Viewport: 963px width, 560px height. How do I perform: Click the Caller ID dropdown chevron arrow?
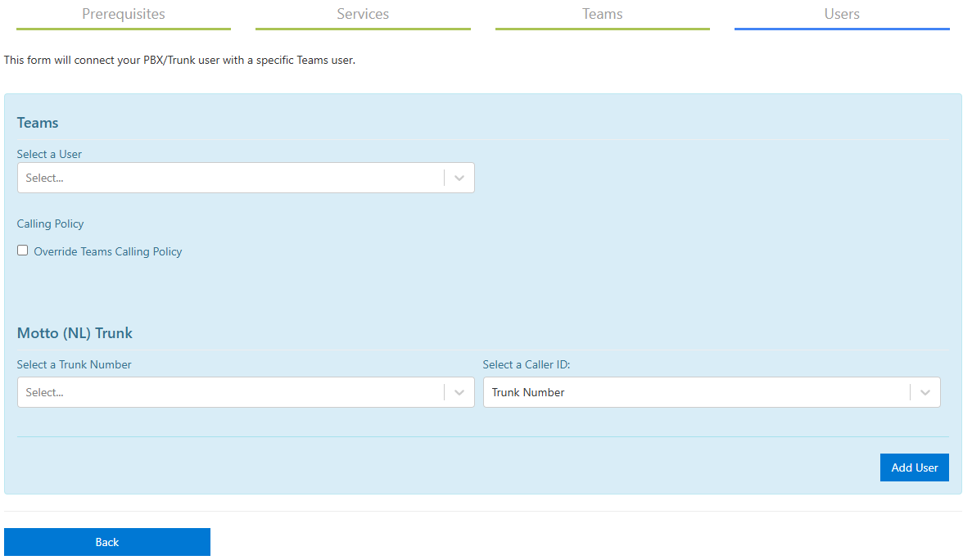click(925, 392)
